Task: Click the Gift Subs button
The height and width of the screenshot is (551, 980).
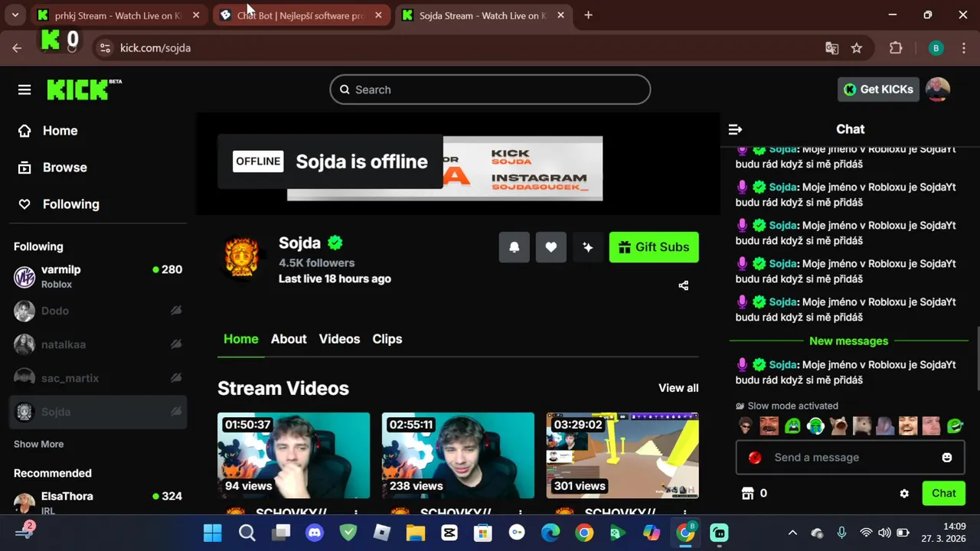Action: coord(654,247)
